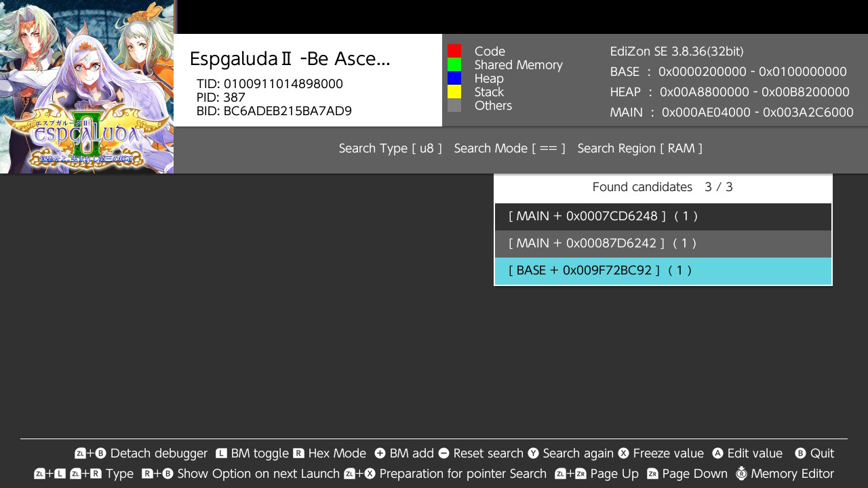
Task: Click the EdiZon SE 3.8.36(32bit) version text
Action: coord(677,52)
